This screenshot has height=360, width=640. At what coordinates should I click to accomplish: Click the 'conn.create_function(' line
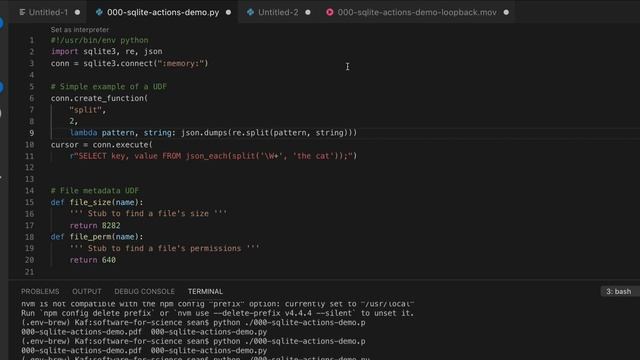click(99, 98)
